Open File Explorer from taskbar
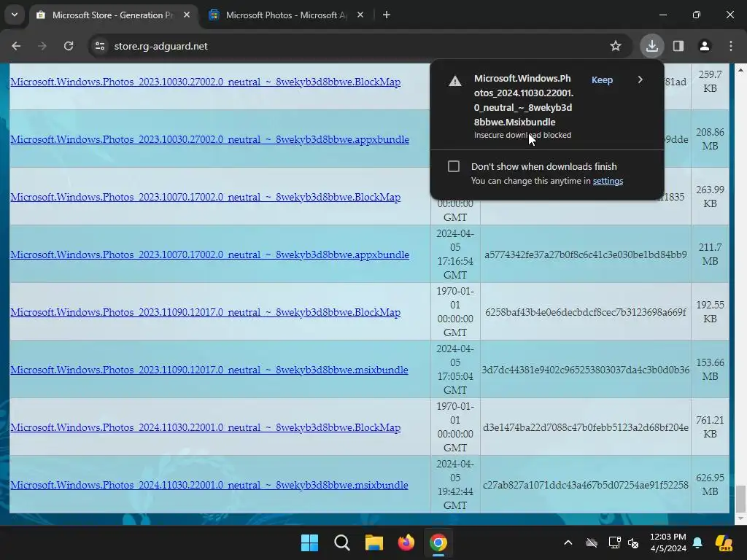 point(374,542)
